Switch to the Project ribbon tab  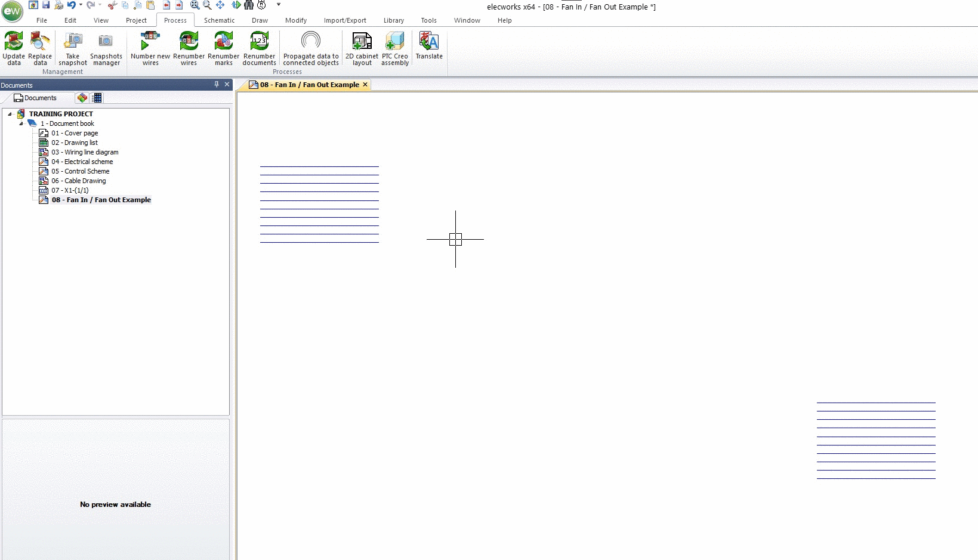(136, 20)
